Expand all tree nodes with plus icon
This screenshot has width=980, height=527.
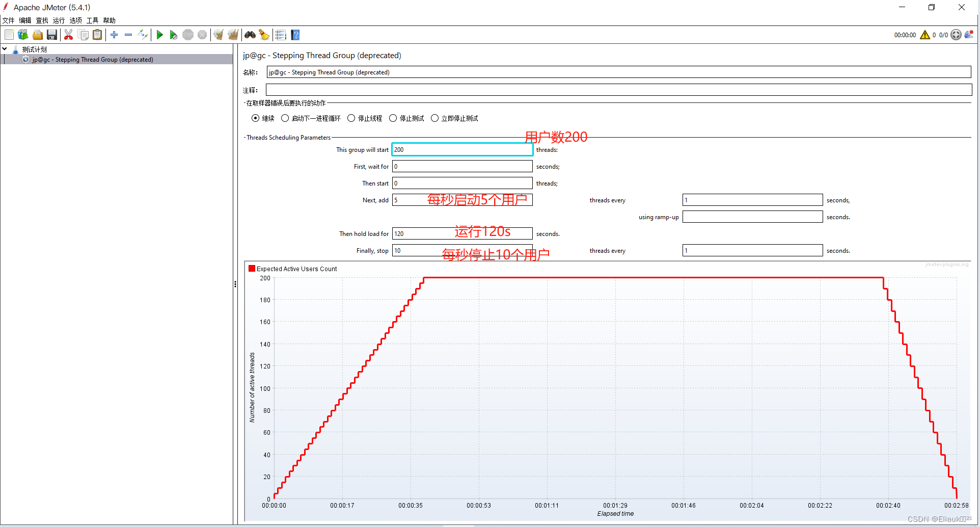114,35
